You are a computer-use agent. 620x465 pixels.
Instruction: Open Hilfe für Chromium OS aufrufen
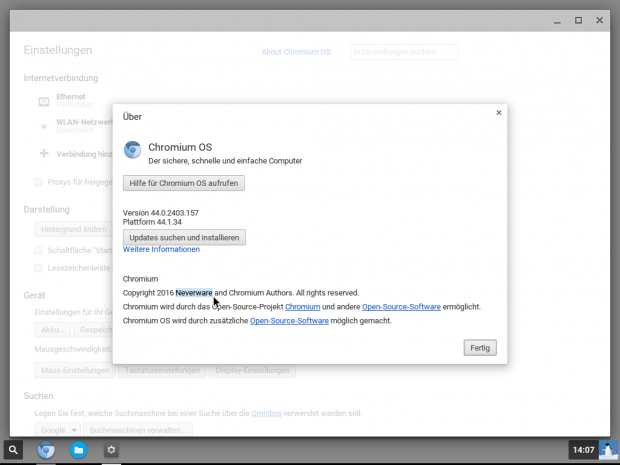[x=183, y=183]
